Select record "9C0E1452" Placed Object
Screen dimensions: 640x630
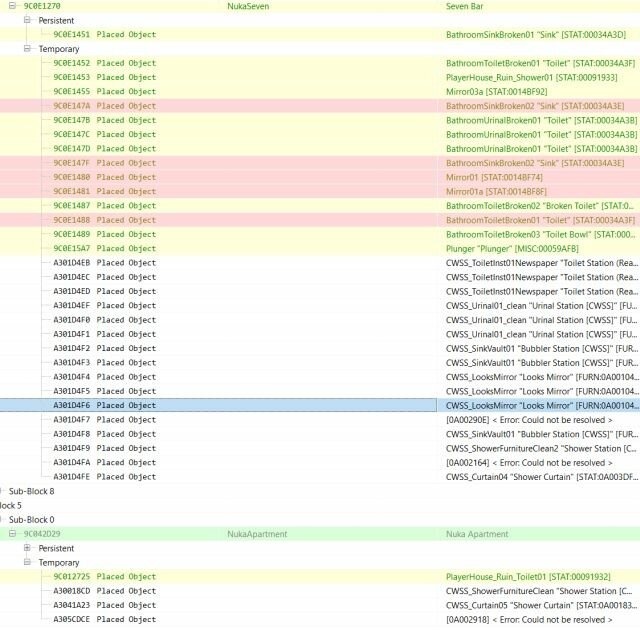tap(104, 63)
